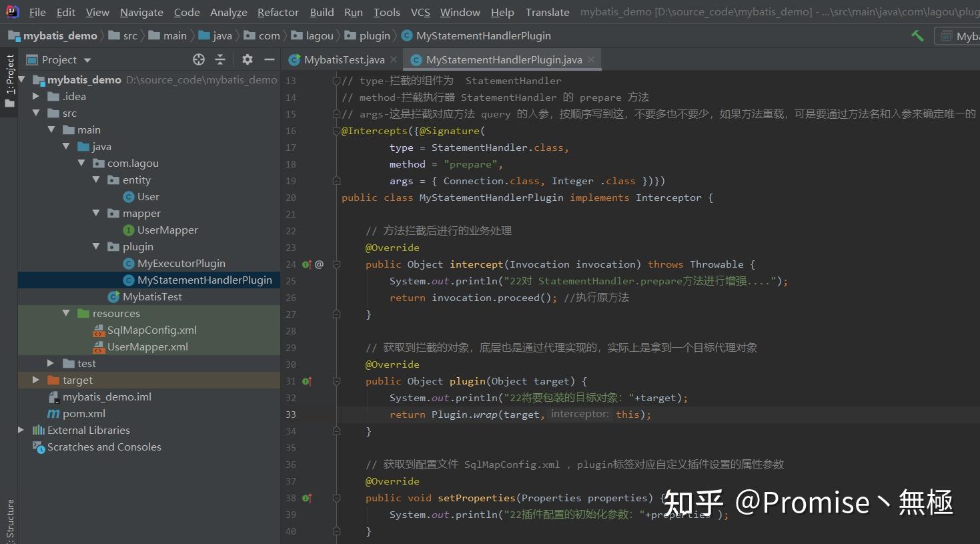Expand the .idea folder
The height and width of the screenshot is (544, 980).
(x=36, y=96)
